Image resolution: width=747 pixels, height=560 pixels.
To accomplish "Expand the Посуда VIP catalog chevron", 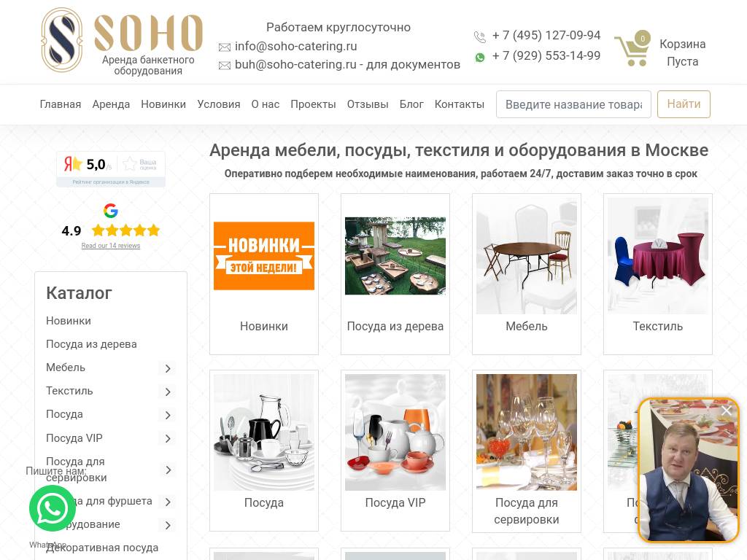I will click(x=168, y=438).
